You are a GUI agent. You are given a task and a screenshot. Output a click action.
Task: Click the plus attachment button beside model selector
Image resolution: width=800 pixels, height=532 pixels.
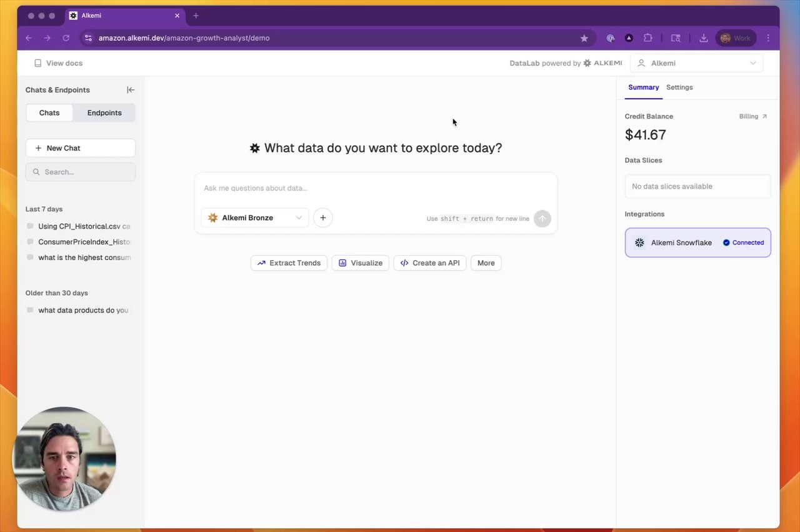click(x=322, y=218)
